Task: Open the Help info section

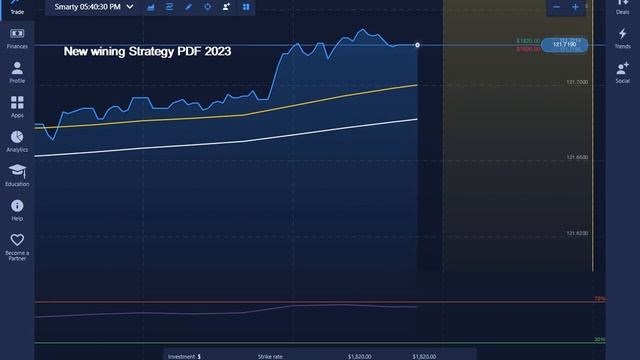Action: pos(17,210)
